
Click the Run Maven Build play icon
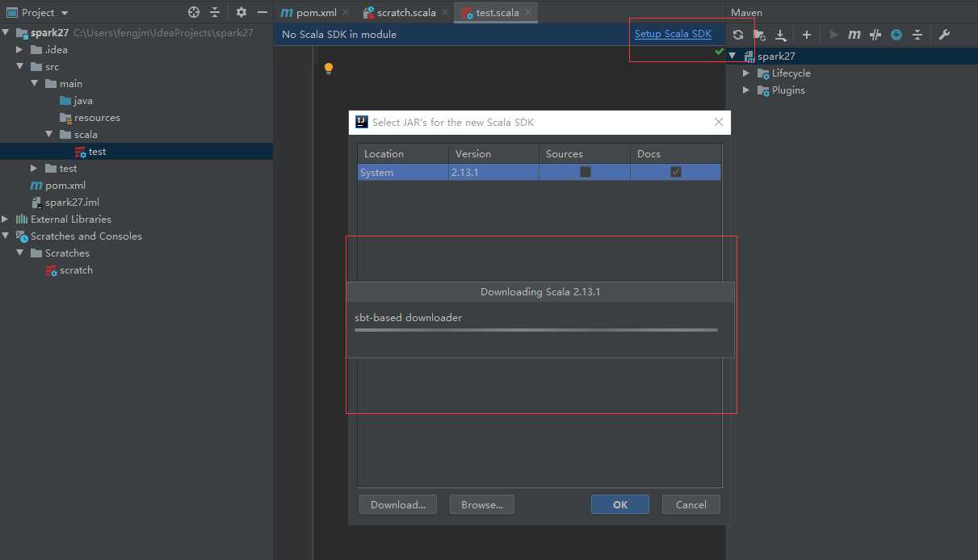pos(834,35)
